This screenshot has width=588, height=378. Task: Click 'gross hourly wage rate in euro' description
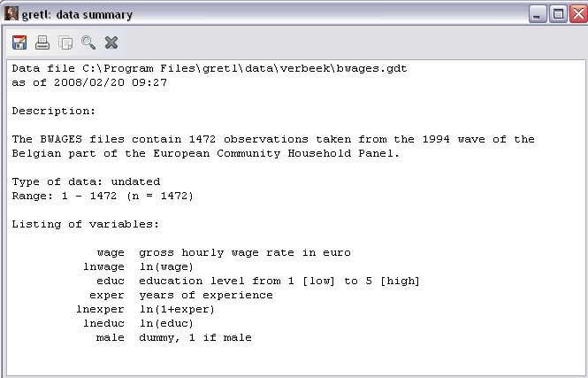click(245, 252)
